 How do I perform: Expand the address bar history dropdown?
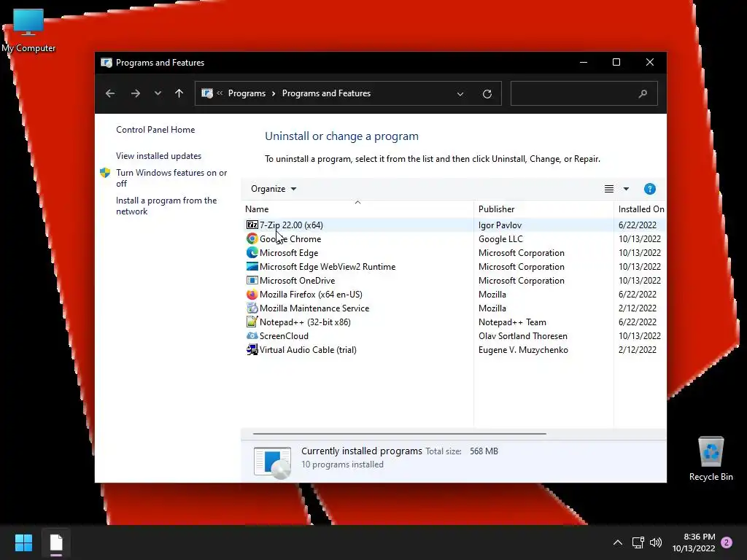(x=460, y=94)
